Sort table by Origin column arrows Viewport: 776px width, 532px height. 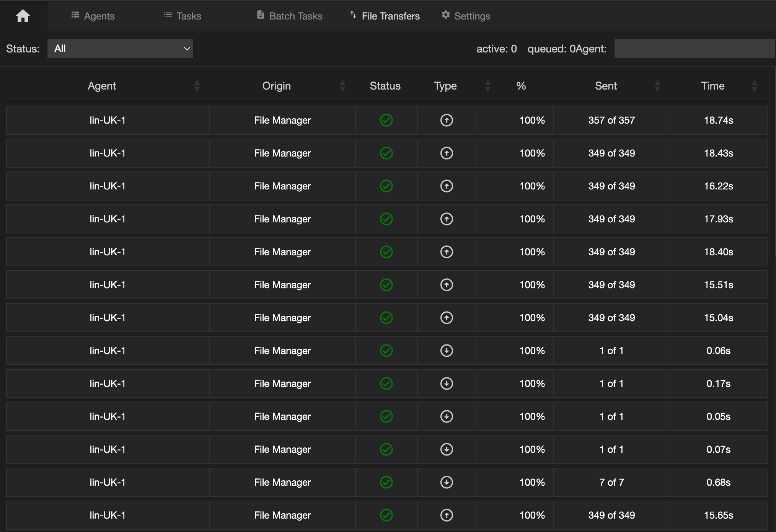pyautogui.click(x=343, y=86)
